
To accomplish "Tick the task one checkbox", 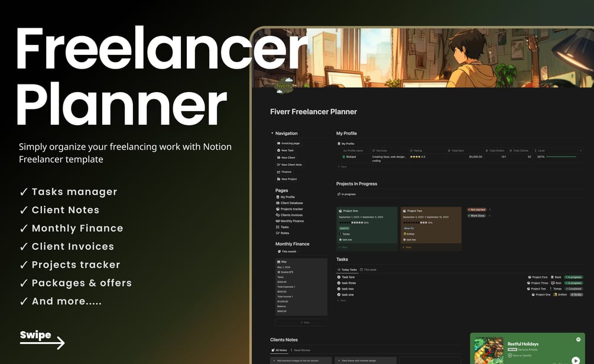I will (339, 295).
